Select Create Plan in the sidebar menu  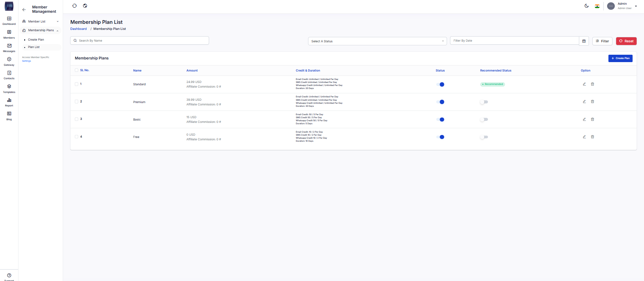click(36, 40)
